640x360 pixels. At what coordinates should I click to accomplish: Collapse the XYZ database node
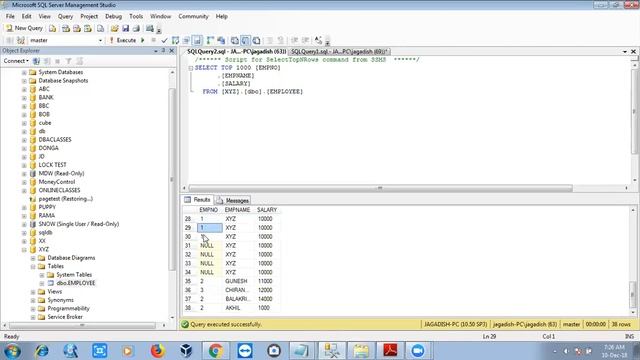pos(24,250)
